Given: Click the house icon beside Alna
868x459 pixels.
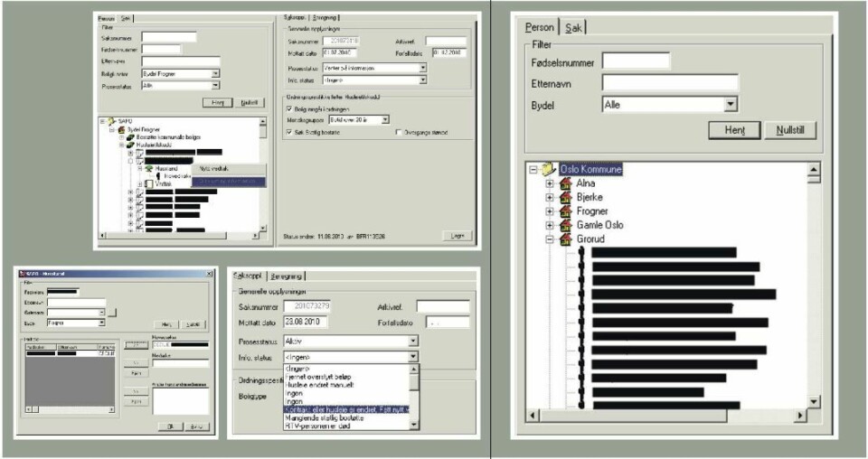Looking at the screenshot, I should pos(566,183).
